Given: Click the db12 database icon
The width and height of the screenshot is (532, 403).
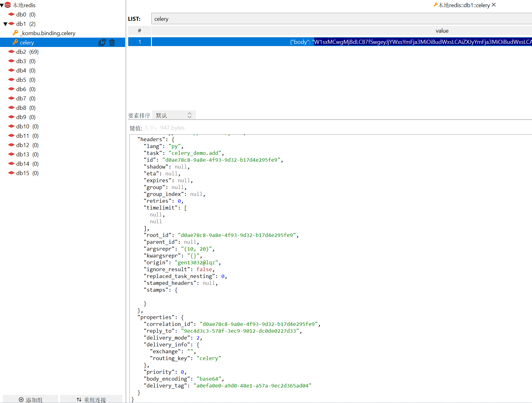Looking at the screenshot, I should 12,145.
